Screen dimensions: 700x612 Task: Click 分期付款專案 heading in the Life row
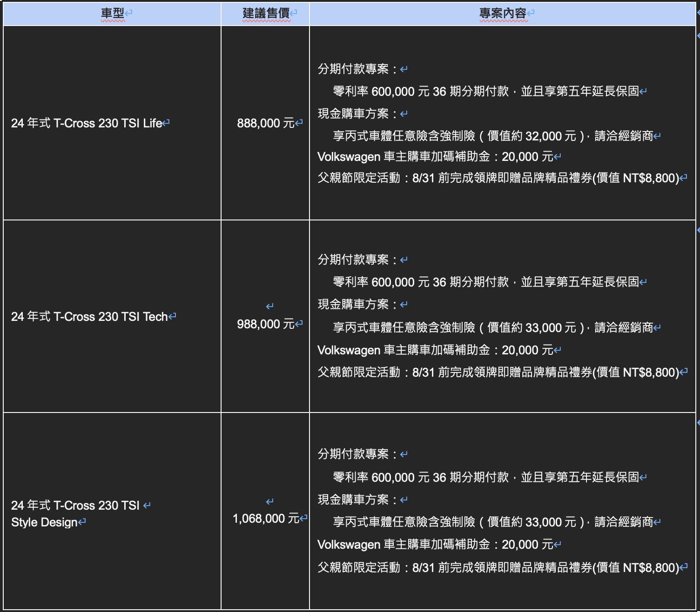click(353, 69)
